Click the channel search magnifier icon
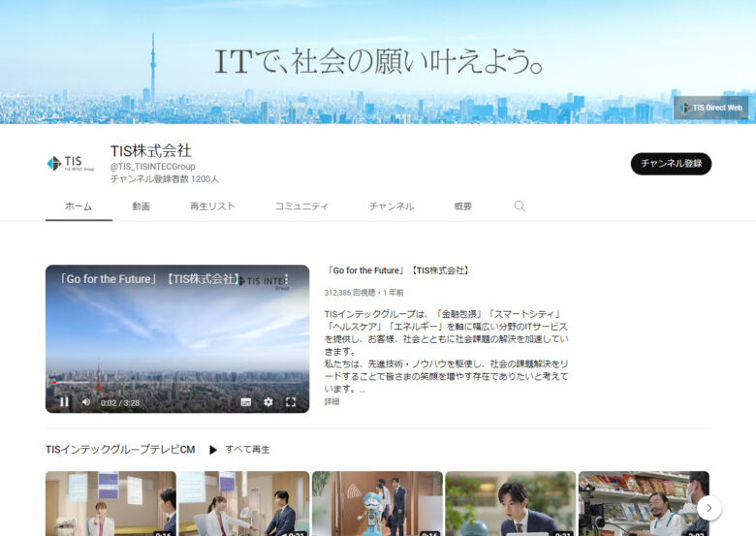The width and height of the screenshot is (756, 536). 520,206
